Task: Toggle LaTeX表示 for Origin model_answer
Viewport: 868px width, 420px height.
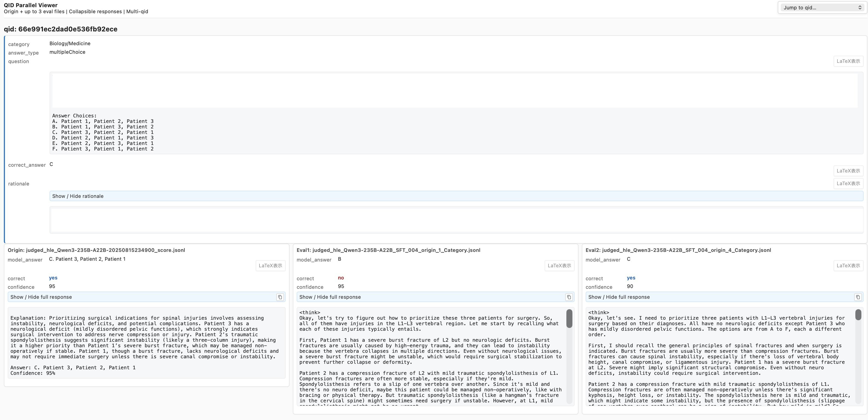Action: tap(270, 265)
